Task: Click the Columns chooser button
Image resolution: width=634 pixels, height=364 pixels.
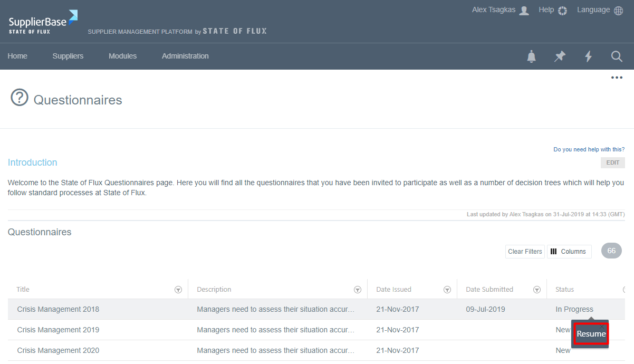Action: (569, 252)
